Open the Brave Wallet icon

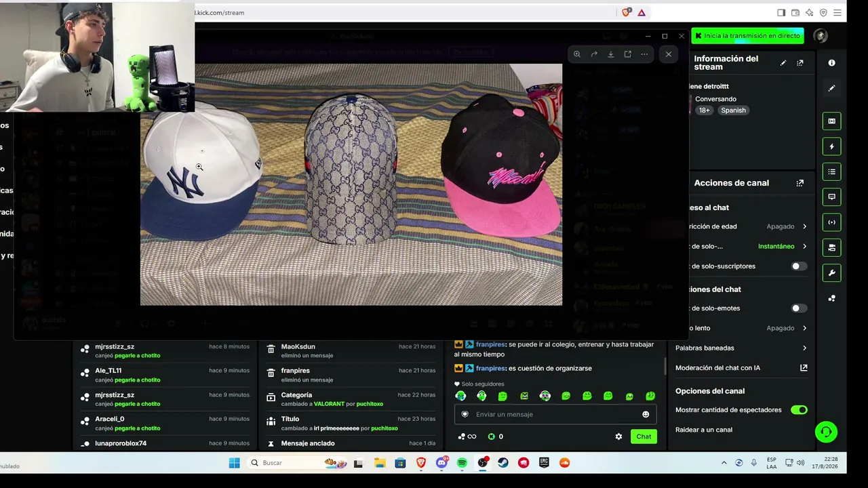pyautogui.click(x=795, y=12)
